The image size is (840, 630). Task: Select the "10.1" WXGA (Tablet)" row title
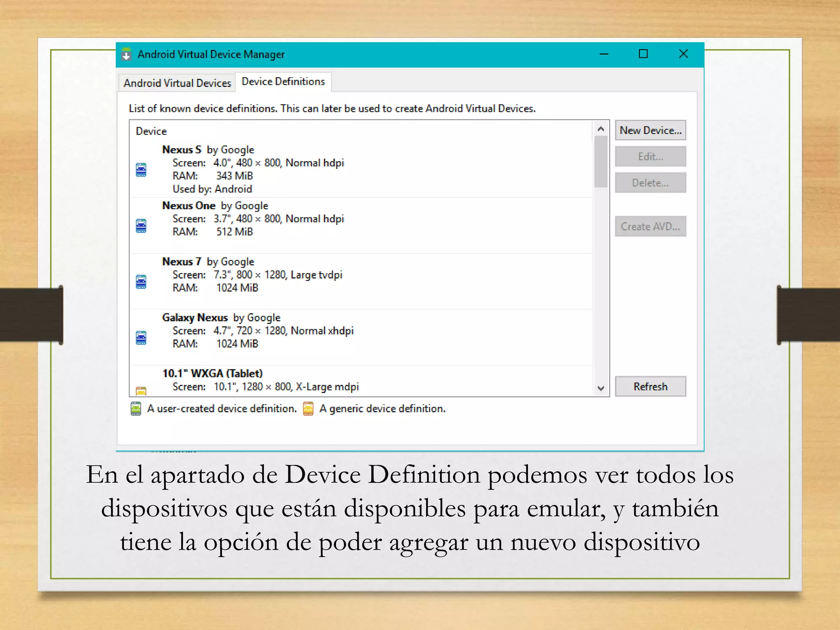[212, 373]
